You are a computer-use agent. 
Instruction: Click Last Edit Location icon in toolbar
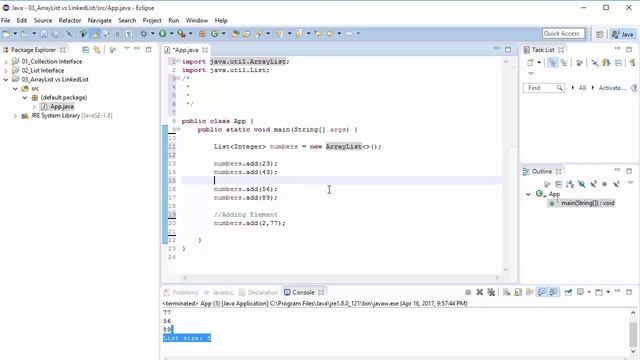coord(318,34)
